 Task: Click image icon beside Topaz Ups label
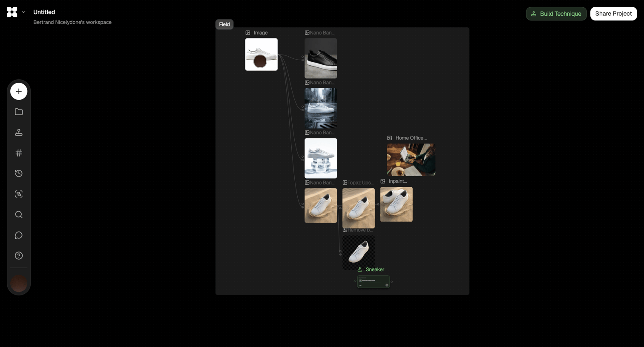click(345, 183)
